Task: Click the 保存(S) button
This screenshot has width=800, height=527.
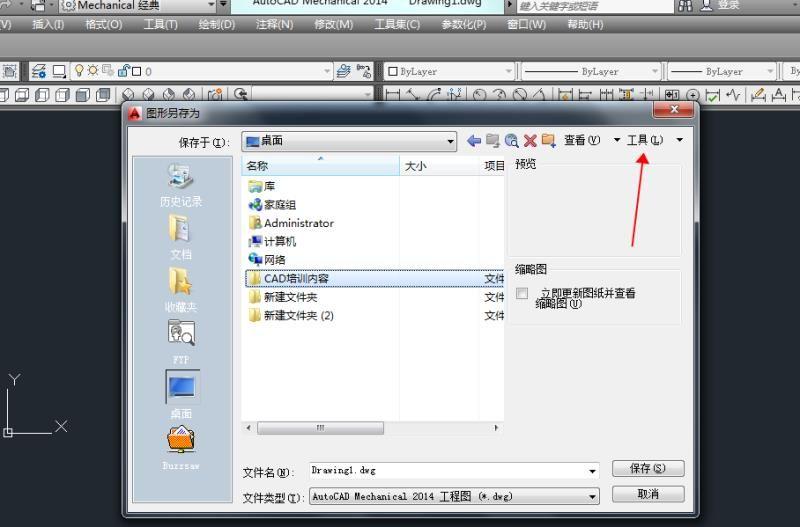Action: (x=648, y=468)
